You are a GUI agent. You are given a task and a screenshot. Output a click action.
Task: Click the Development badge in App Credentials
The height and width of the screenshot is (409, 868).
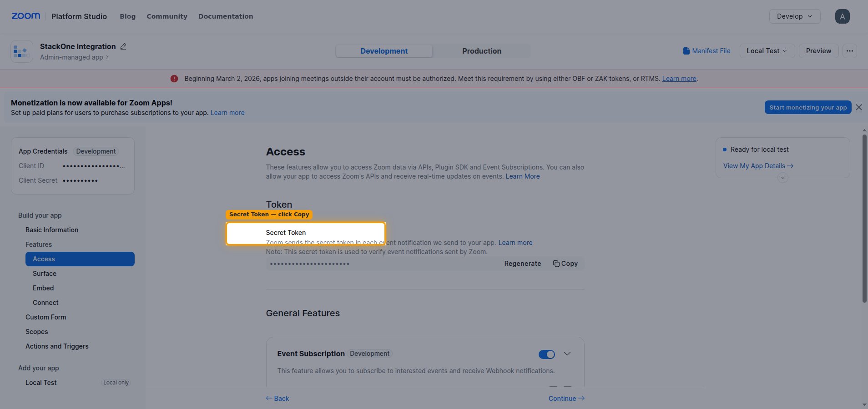coord(96,151)
